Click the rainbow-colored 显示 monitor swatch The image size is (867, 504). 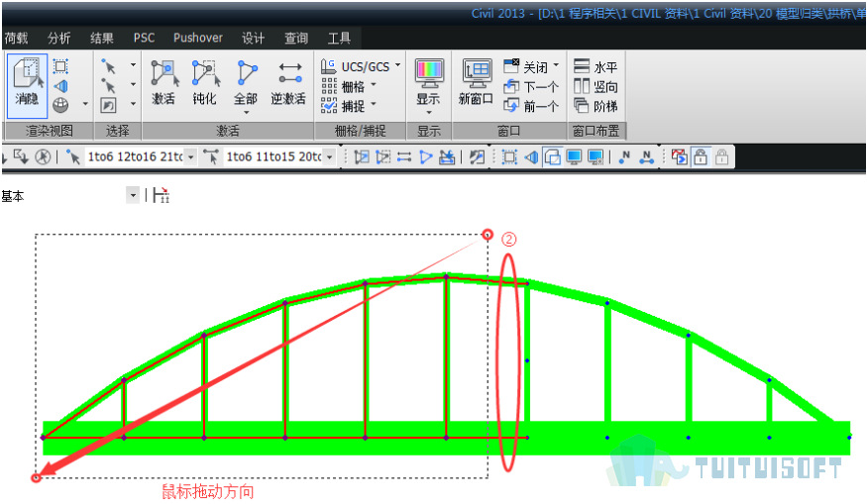pos(429,73)
